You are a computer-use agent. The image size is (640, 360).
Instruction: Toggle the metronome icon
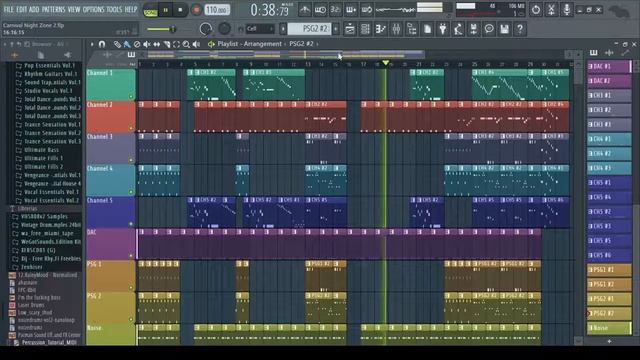305,10
